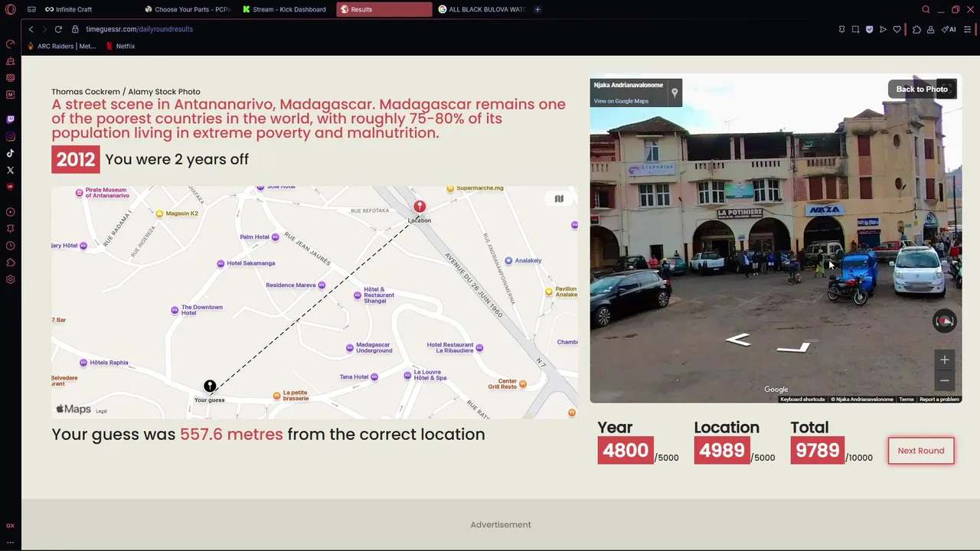Open the Instagram icon in sidebar
Screen dimensions: 980x551
pyautogui.click(x=10, y=136)
